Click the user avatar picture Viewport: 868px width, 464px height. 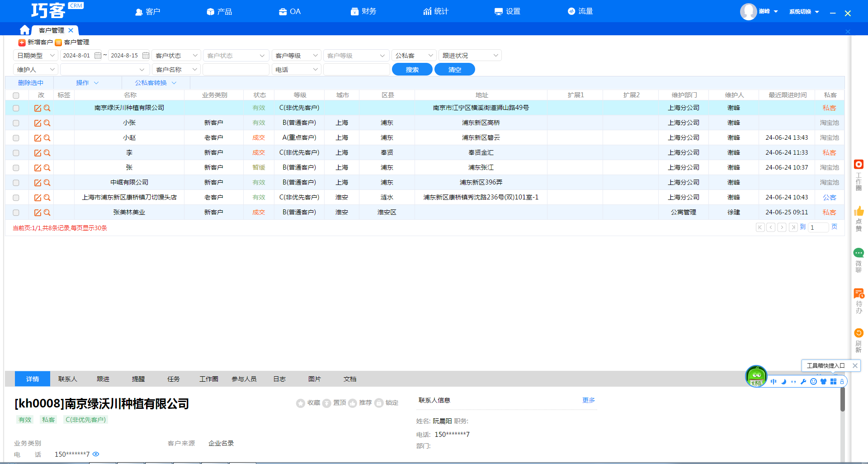click(748, 12)
